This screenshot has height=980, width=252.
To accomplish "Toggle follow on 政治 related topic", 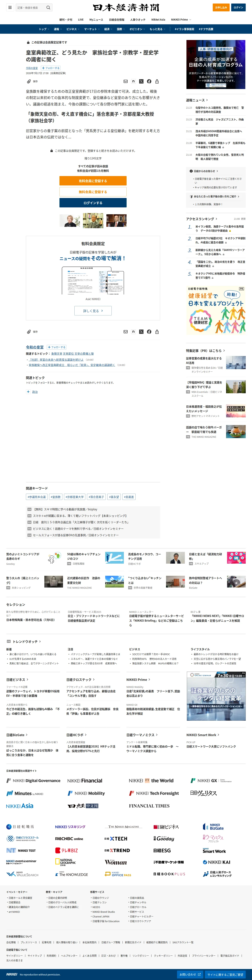I will [28, 391].
